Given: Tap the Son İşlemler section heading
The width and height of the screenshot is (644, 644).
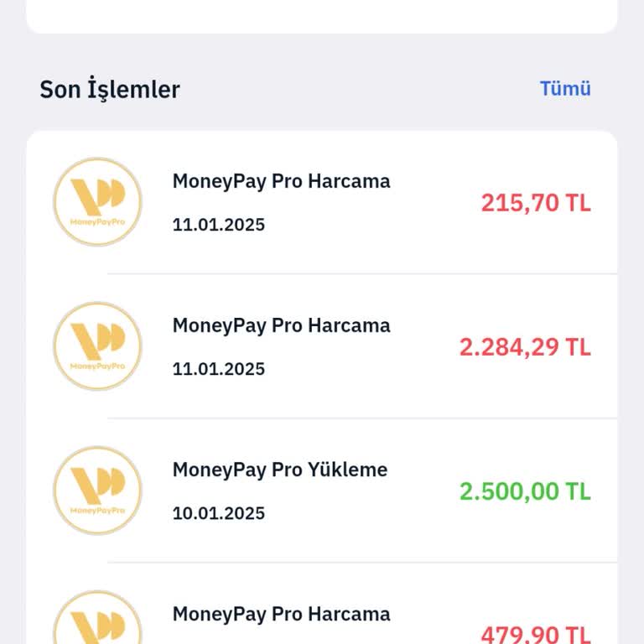Looking at the screenshot, I should (110, 89).
